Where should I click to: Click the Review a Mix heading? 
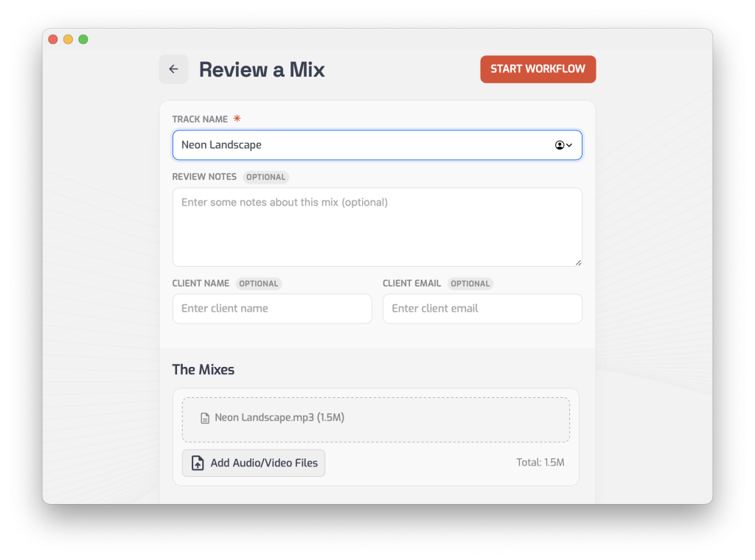(262, 70)
